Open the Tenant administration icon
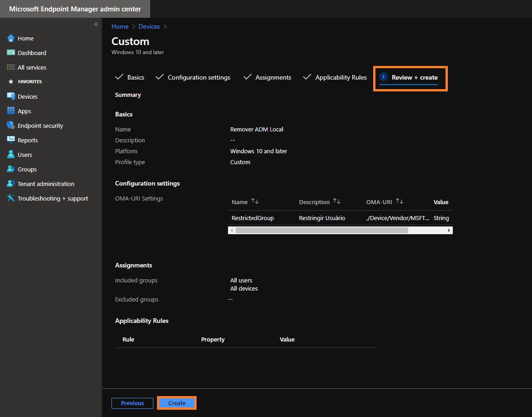The width and height of the screenshot is (532, 417). tap(11, 183)
